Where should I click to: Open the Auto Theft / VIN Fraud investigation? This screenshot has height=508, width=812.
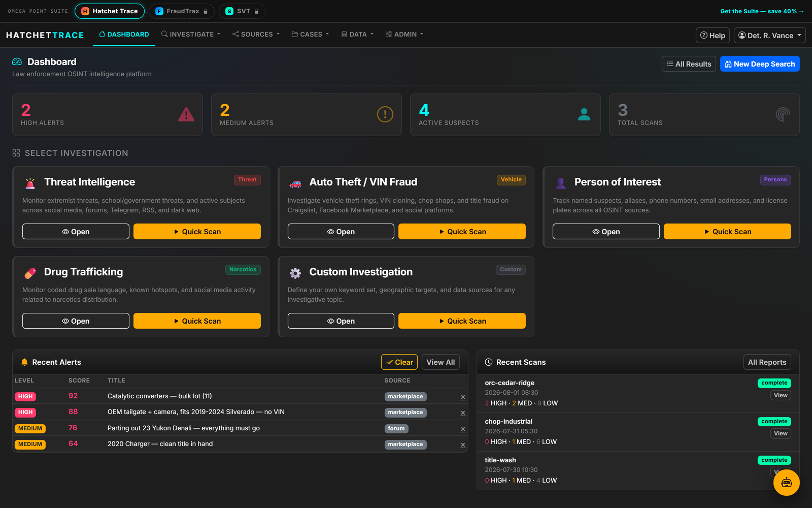pos(341,232)
